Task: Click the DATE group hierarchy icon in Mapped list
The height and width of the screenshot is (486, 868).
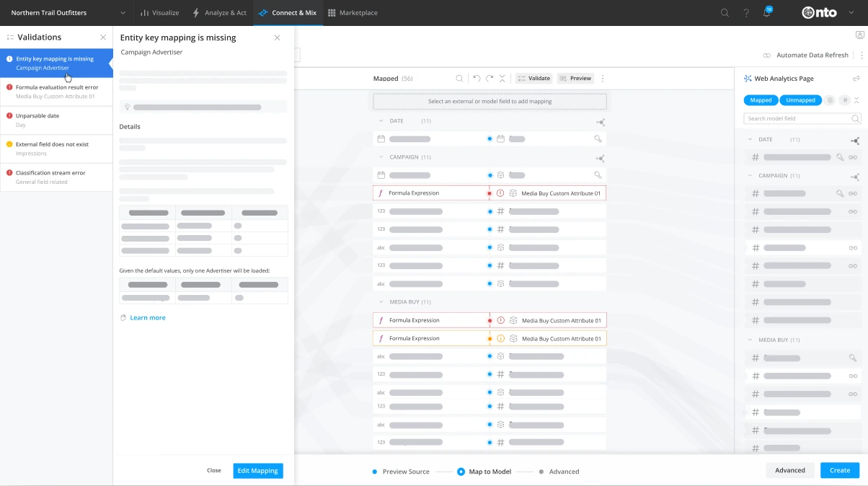Action: pyautogui.click(x=600, y=122)
